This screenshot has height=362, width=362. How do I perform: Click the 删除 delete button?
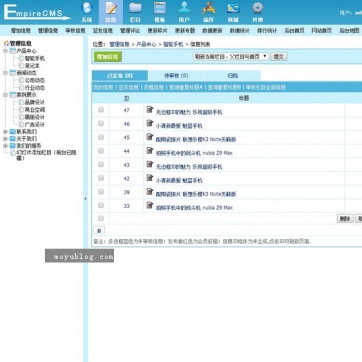345,218
